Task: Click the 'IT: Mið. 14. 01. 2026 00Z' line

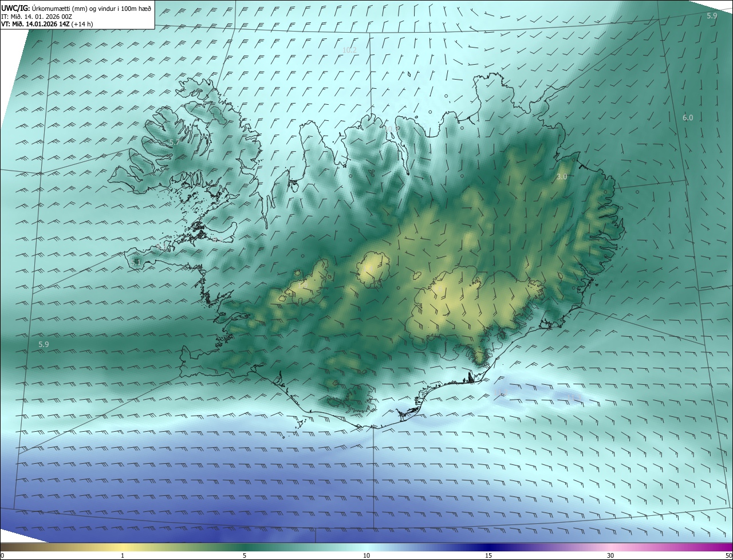Action: pyautogui.click(x=37, y=17)
